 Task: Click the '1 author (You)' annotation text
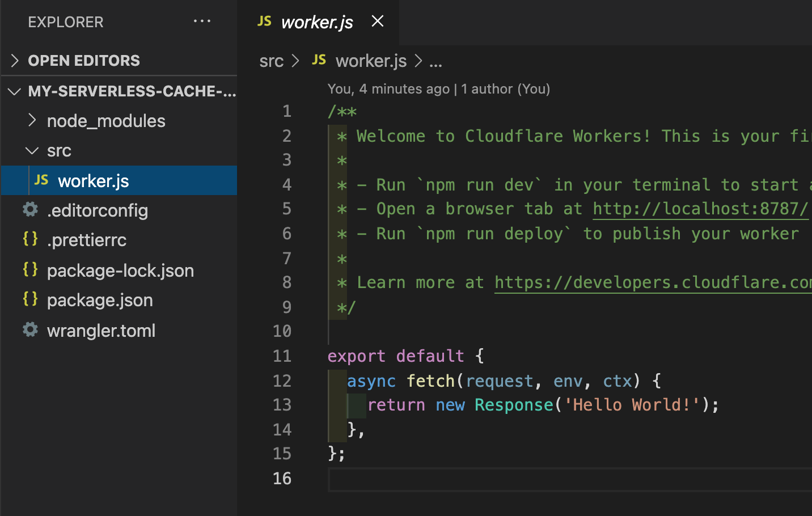click(x=505, y=89)
